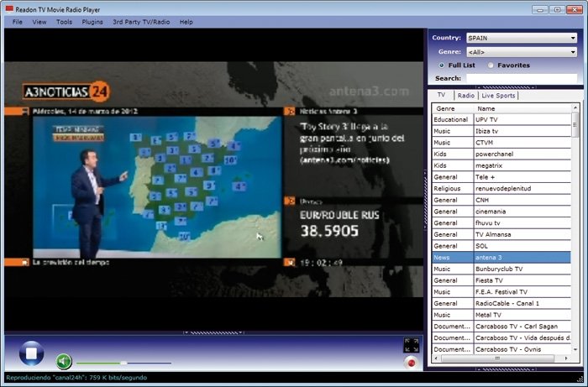Select the powerchanel kids channel
588x387 pixels.
point(501,154)
